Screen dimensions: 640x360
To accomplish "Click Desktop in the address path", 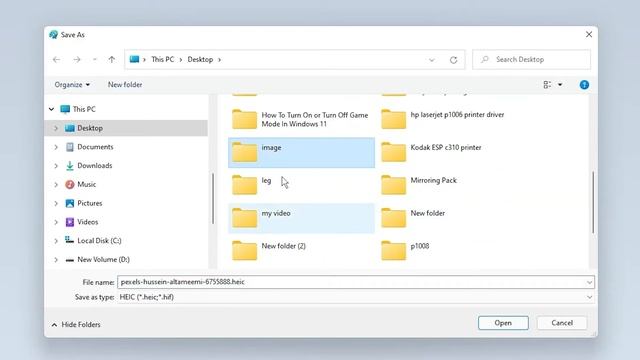I will 200,60.
